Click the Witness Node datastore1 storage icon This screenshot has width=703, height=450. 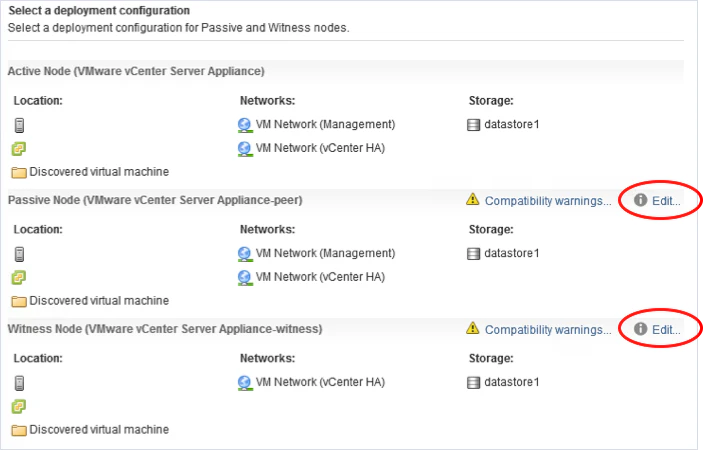coord(473,383)
